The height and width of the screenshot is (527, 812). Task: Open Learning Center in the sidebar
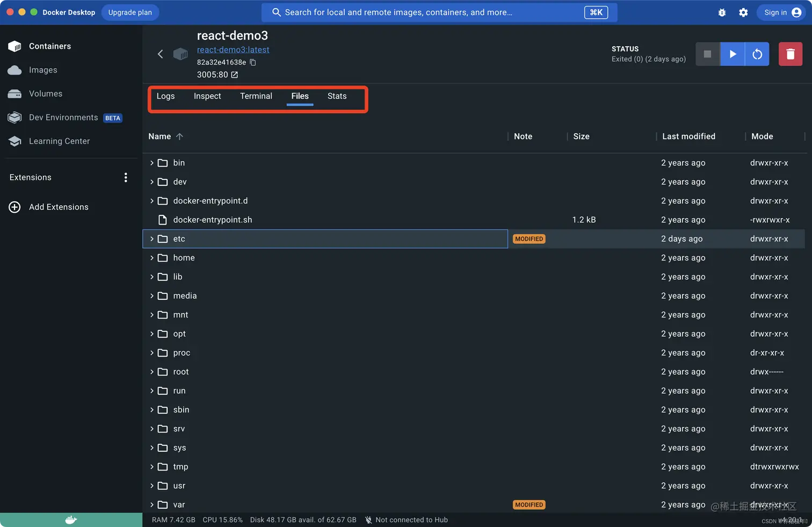pyautogui.click(x=59, y=141)
